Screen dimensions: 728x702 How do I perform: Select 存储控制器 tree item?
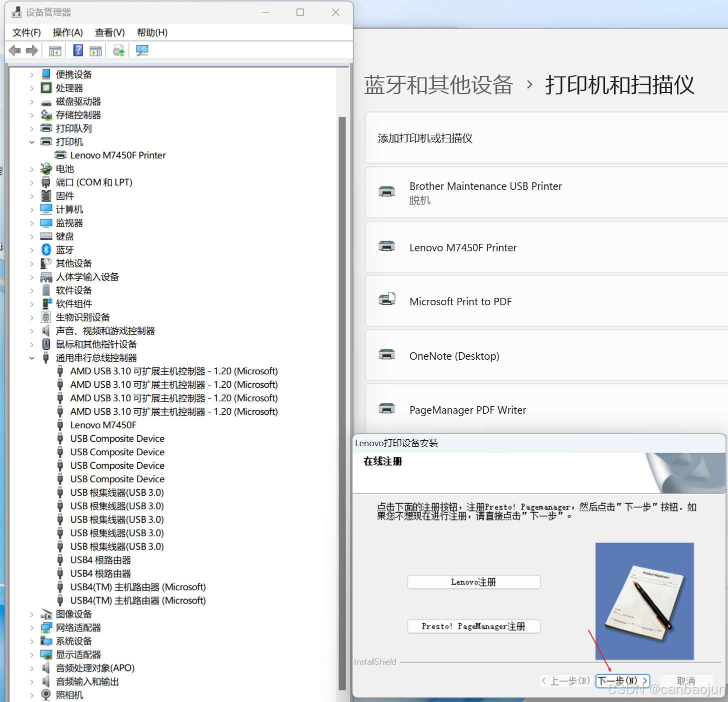point(78,115)
